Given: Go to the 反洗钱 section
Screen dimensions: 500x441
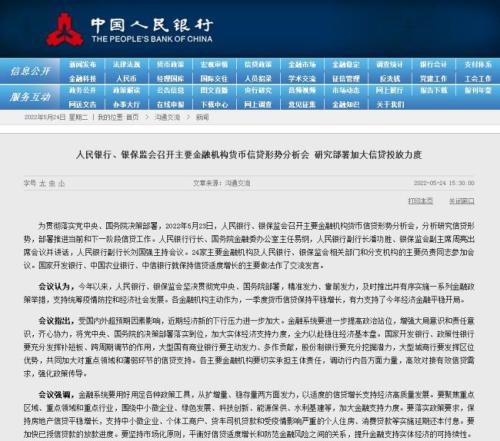Looking at the screenshot, I should [390, 79].
